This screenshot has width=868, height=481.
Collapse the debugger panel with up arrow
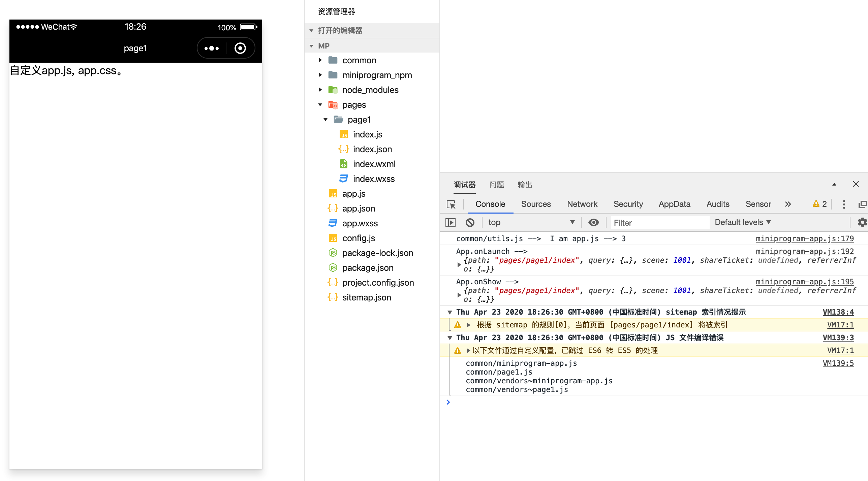[x=834, y=184]
